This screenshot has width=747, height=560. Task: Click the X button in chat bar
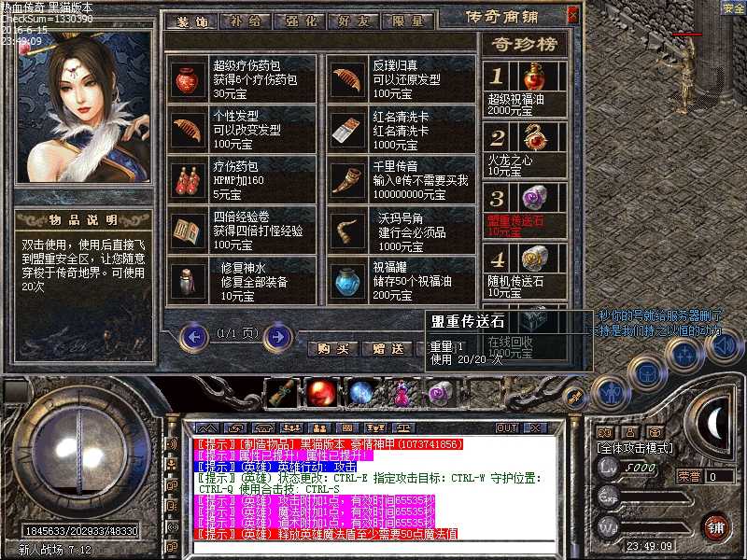click(535, 428)
